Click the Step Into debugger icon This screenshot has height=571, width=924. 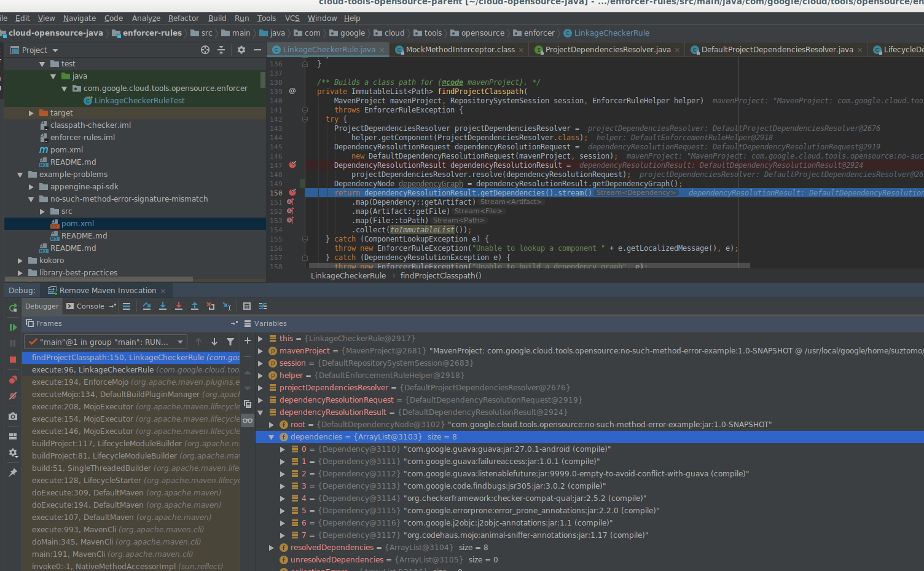click(x=162, y=305)
